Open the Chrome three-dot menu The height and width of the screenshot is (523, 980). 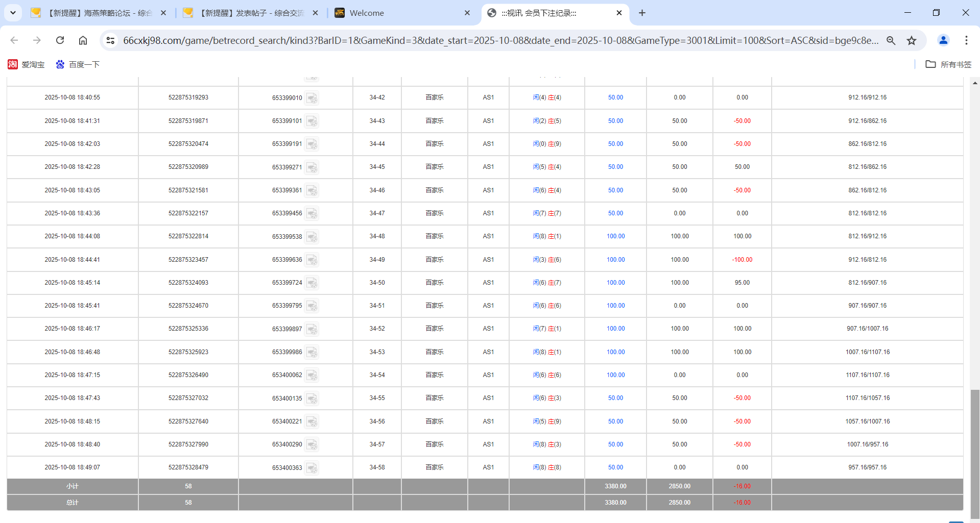click(x=966, y=40)
